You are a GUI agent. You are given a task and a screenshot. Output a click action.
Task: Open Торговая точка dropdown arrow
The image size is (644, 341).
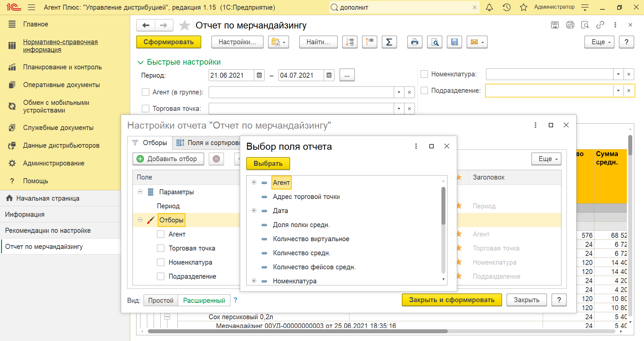[399, 109]
